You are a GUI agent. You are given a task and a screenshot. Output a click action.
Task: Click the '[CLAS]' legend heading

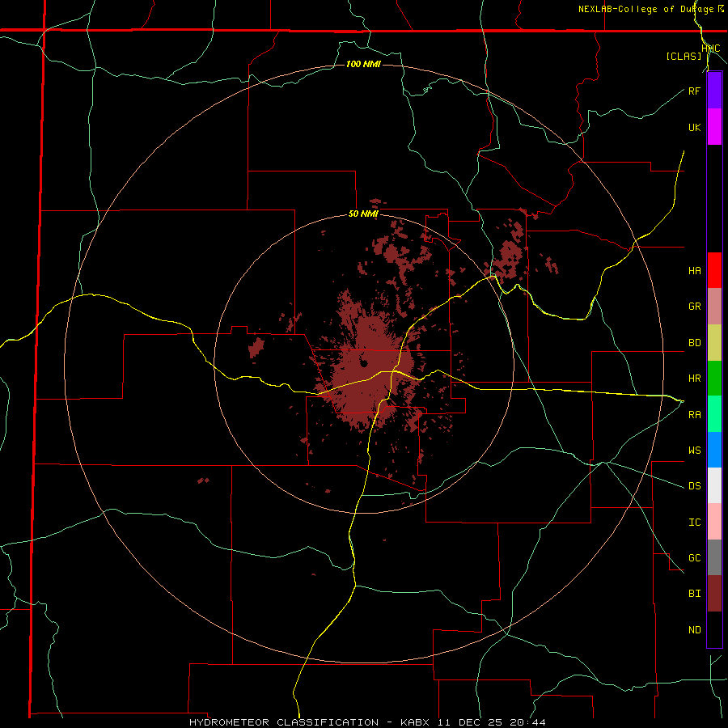684,56
